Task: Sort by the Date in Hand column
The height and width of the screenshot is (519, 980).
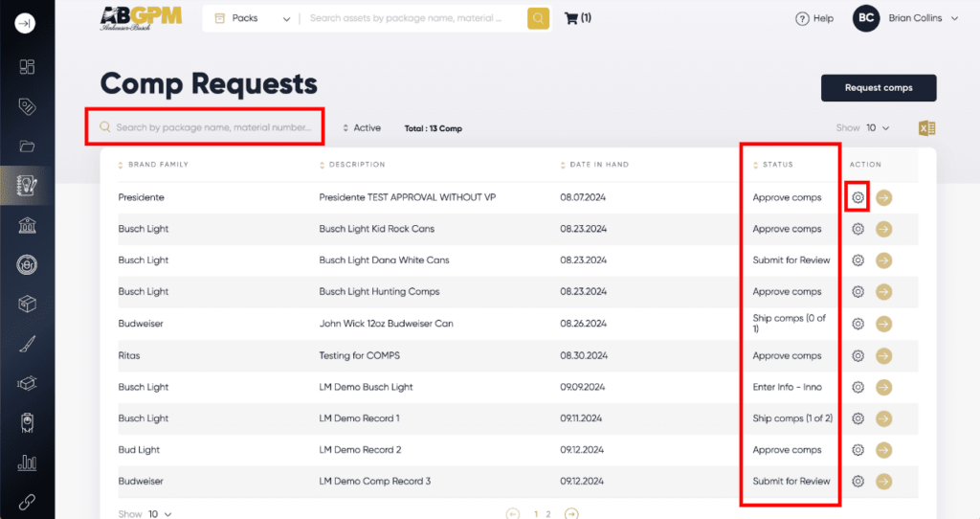Action: click(598, 165)
